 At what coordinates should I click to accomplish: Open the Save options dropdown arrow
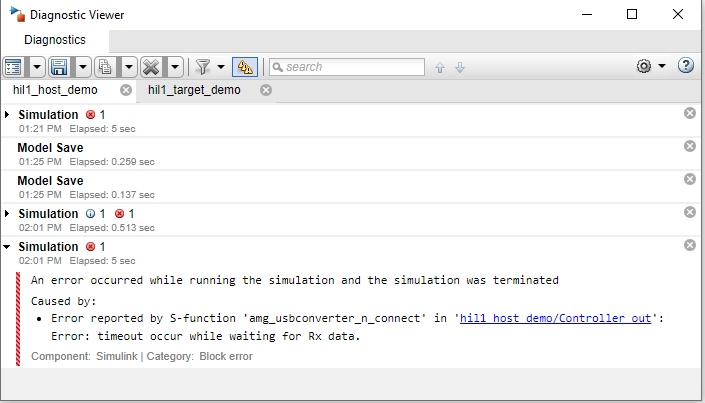(83, 67)
